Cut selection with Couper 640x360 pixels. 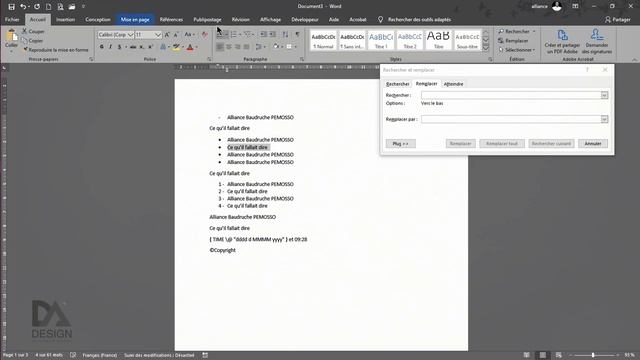click(33, 31)
